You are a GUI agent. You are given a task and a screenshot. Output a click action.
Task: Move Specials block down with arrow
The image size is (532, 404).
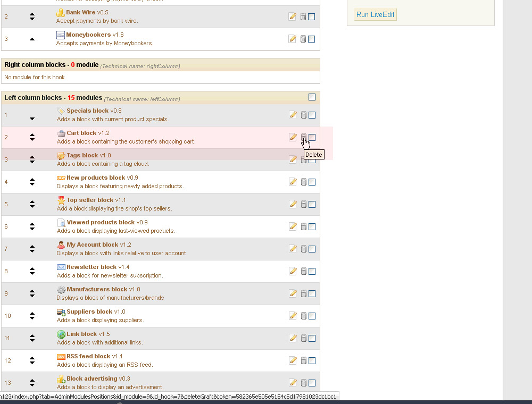pos(32,119)
